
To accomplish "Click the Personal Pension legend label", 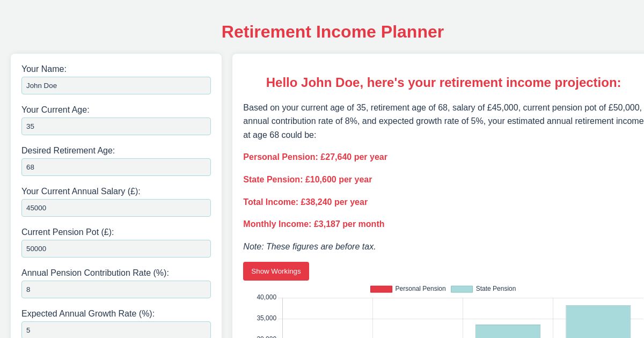I will point(420,289).
